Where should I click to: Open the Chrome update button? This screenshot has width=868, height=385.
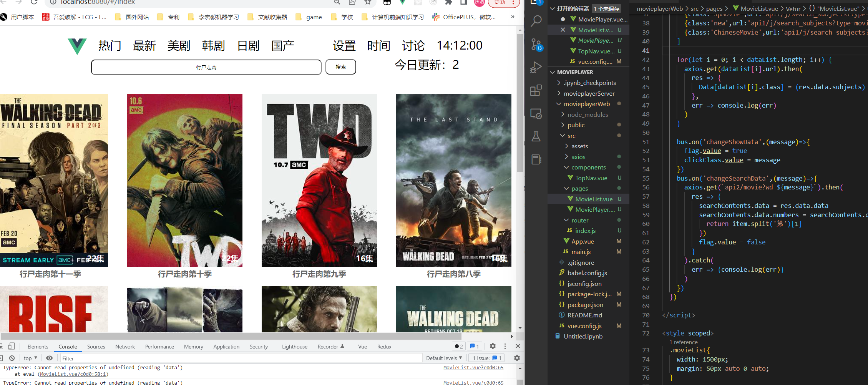coord(503,3)
